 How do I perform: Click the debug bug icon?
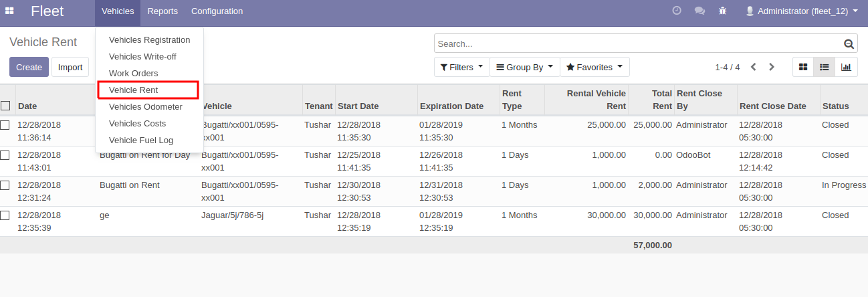click(x=722, y=11)
